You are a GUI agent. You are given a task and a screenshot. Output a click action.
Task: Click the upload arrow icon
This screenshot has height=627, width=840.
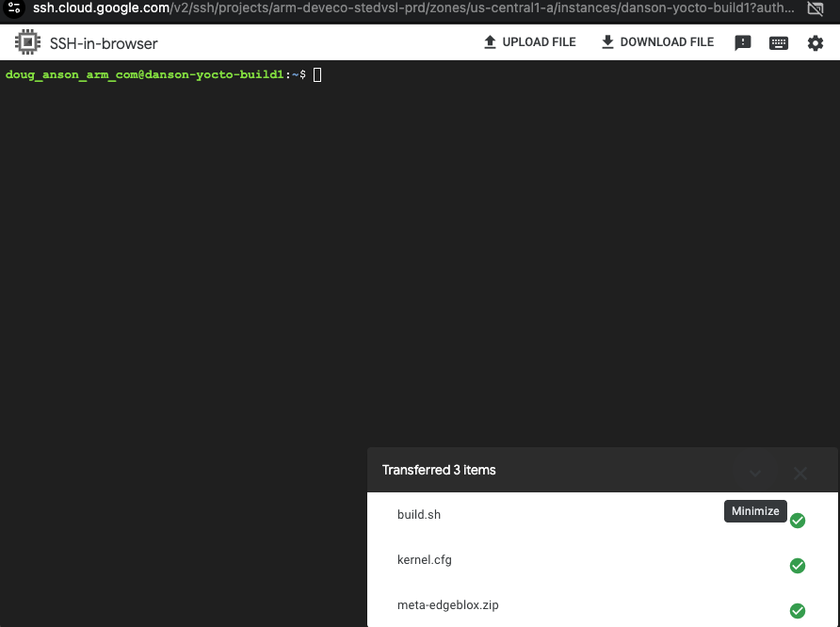coord(491,41)
